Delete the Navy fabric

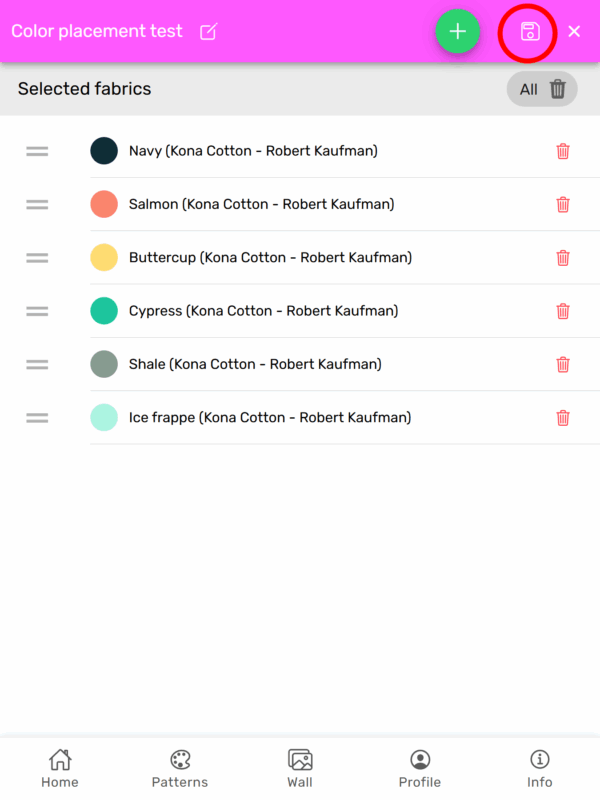(563, 151)
